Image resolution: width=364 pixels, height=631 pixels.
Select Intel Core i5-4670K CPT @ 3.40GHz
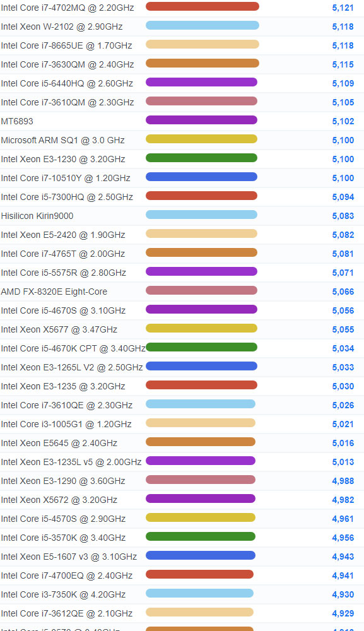pyautogui.click(x=73, y=348)
